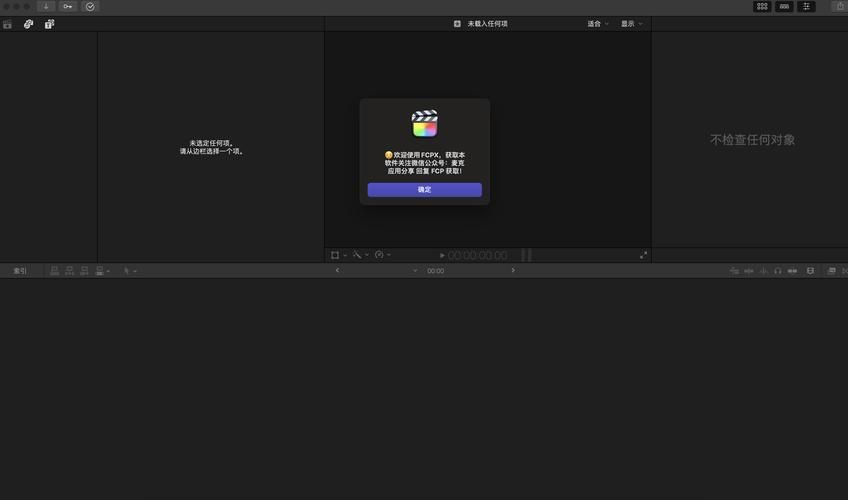The height and width of the screenshot is (500, 848).
Task: Open the project name dropdown chevron
Action: click(x=415, y=271)
